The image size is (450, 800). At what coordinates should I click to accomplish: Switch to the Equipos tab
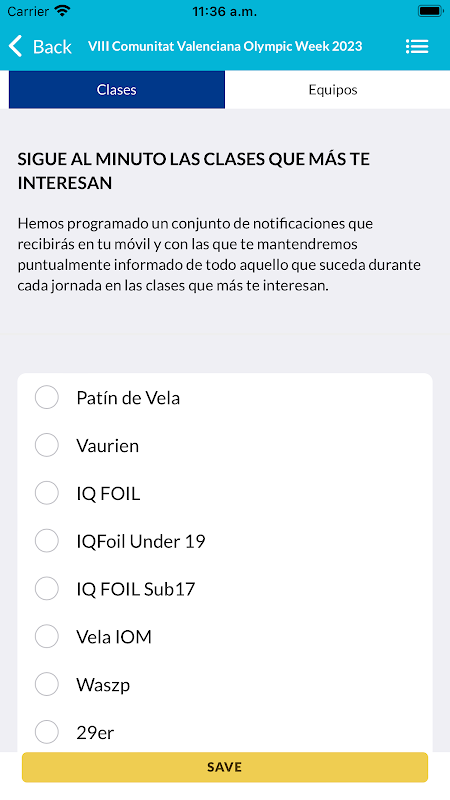tap(333, 90)
